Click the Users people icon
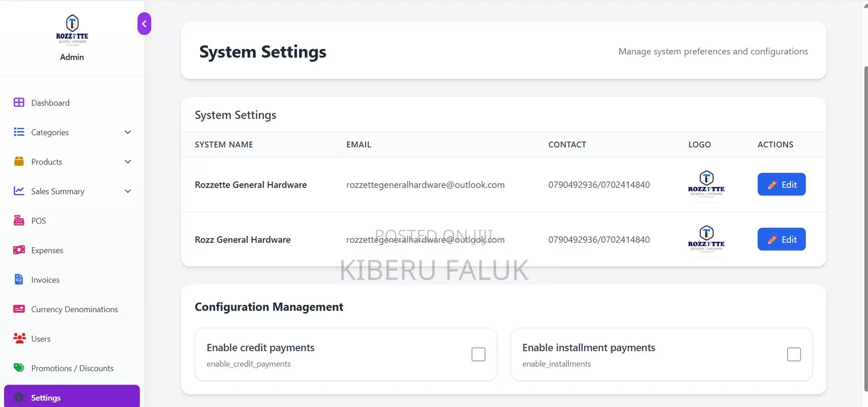The image size is (868, 407). tap(20, 338)
